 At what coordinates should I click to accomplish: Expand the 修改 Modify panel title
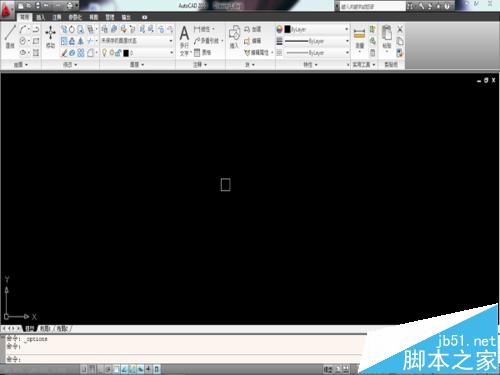[x=70, y=65]
